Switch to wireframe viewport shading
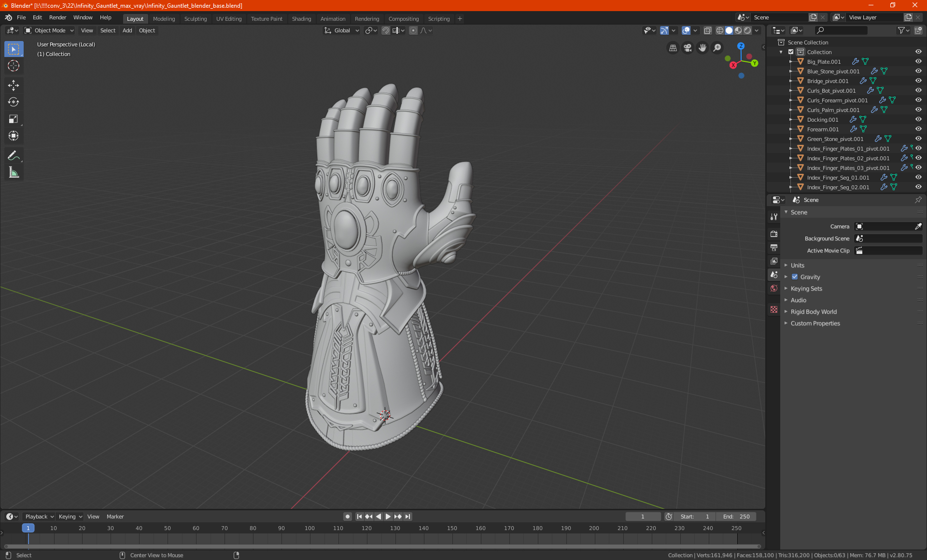Image resolution: width=927 pixels, height=560 pixels. [x=719, y=30]
